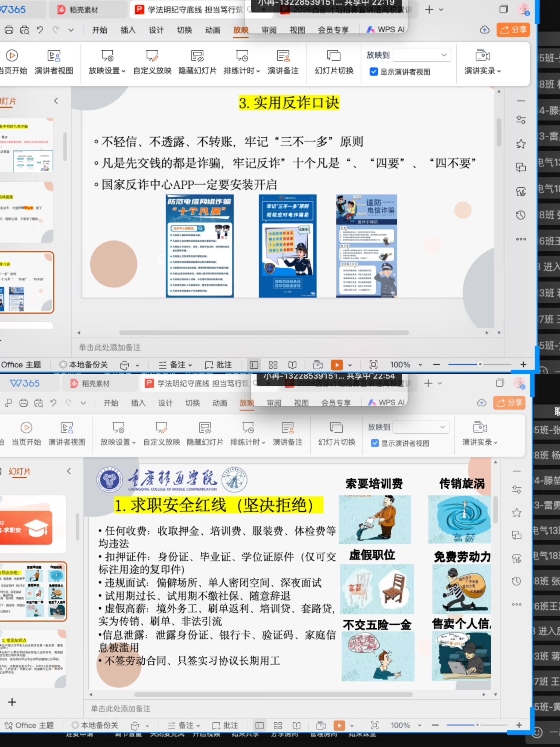This screenshot has height=747, width=560.
Task: Open 演讲者视图 in upper window ribbon
Action: [54, 62]
